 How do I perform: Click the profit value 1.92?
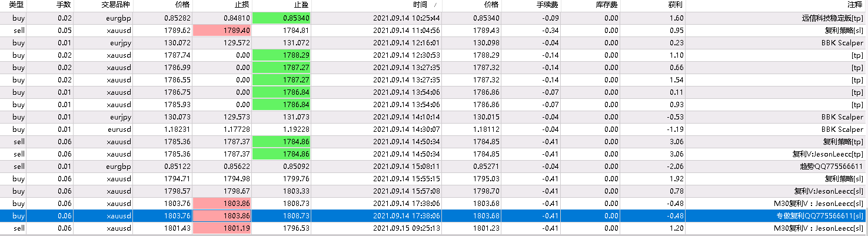point(676,178)
